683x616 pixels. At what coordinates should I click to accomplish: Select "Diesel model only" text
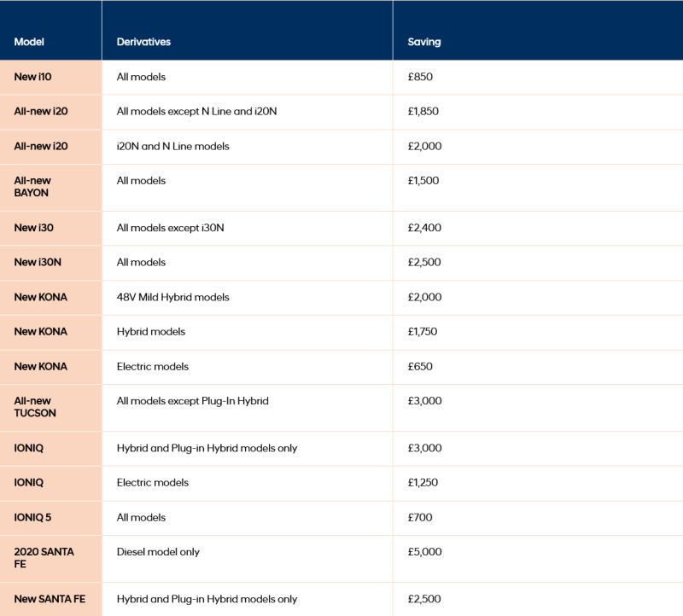point(158,552)
